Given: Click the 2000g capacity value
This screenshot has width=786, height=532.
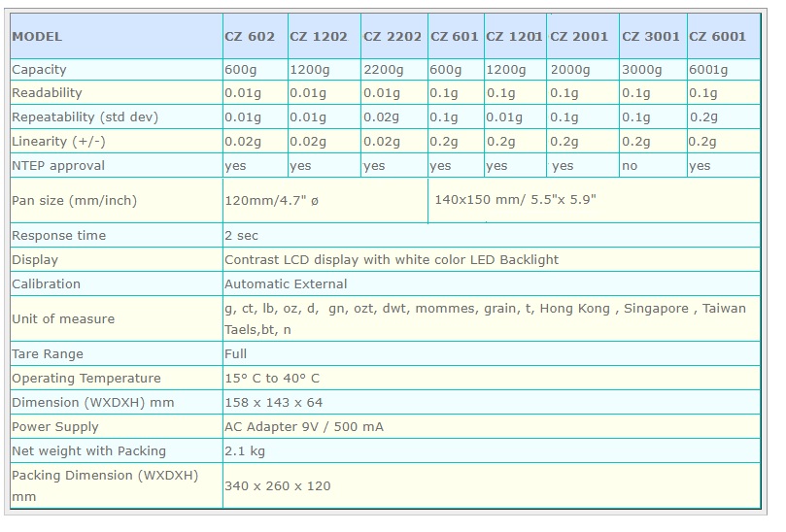Looking at the screenshot, I should pos(570,70).
